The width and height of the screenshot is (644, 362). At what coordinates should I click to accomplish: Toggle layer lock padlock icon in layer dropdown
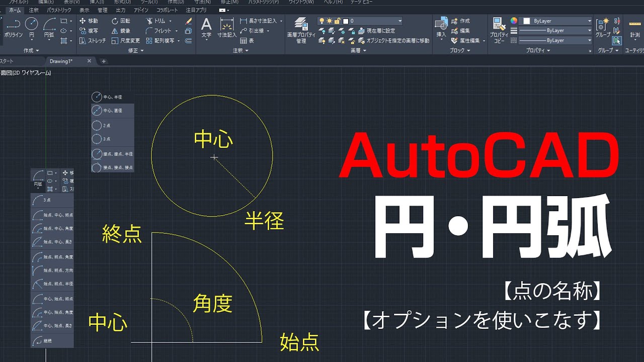coord(337,21)
